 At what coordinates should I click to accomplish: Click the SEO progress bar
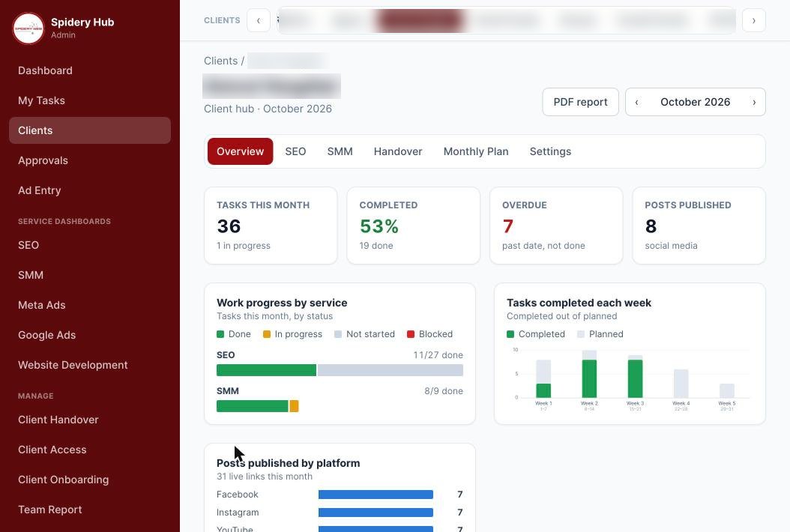[340, 370]
